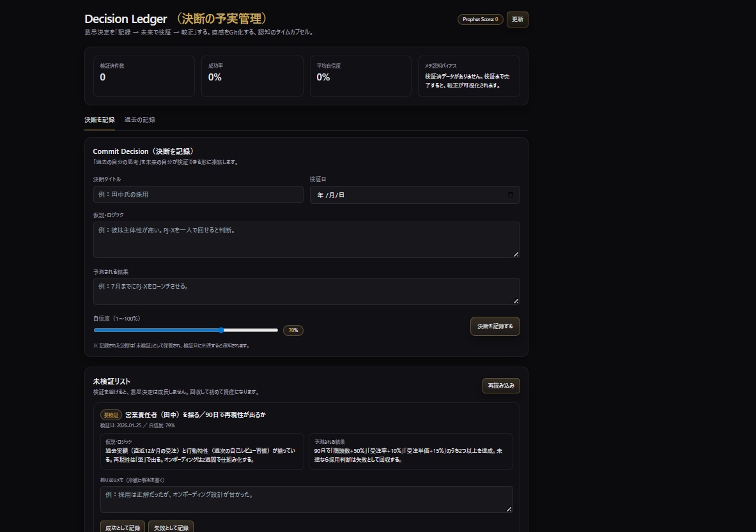This screenshot has height=532, width=756.
Task: Click into the 振り返りメモ textarea
Action: (x=306, y=499)
